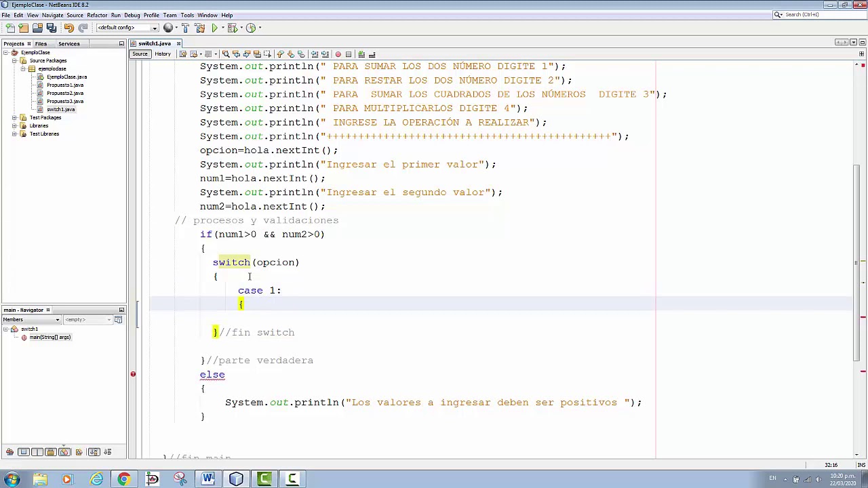Screen dimensions: 868x488
Task: Click the Comment code editor icon
Action: [361, 54]
